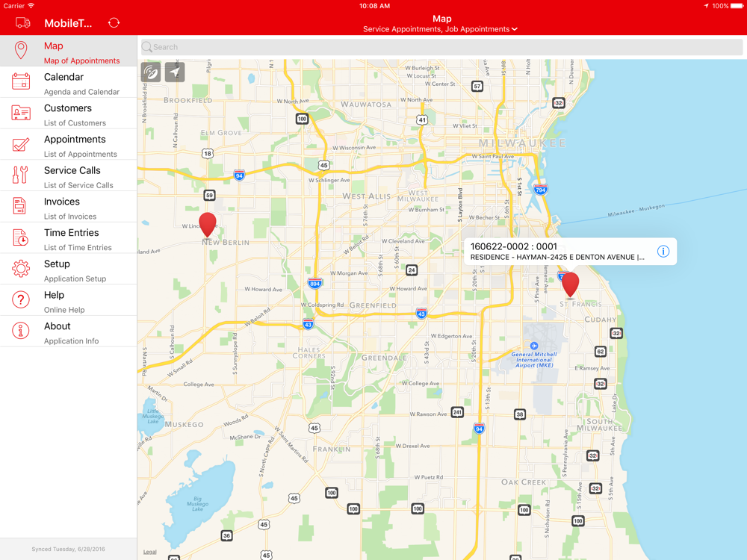The width and height of the screenshot is (747, 560).
Task: Open About application info
Action: coord(69,332)
